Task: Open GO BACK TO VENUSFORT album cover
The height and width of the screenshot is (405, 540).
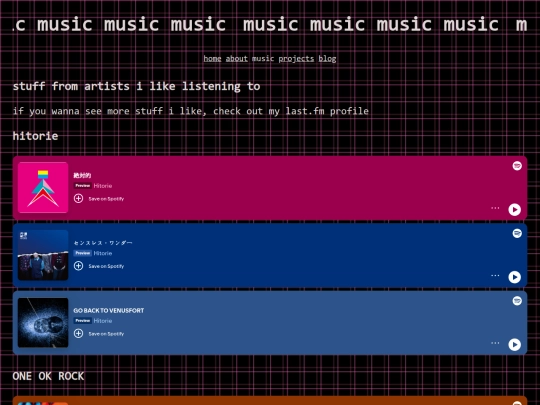Action: coord(43,322)
